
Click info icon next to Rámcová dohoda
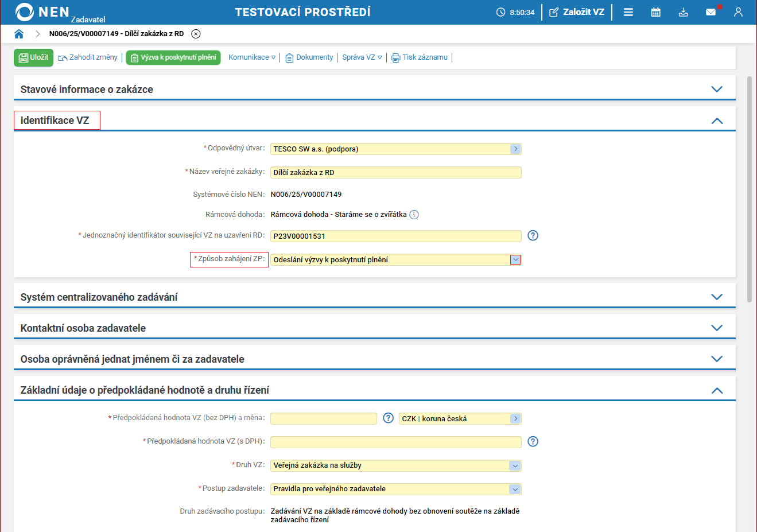click(414, 215)
